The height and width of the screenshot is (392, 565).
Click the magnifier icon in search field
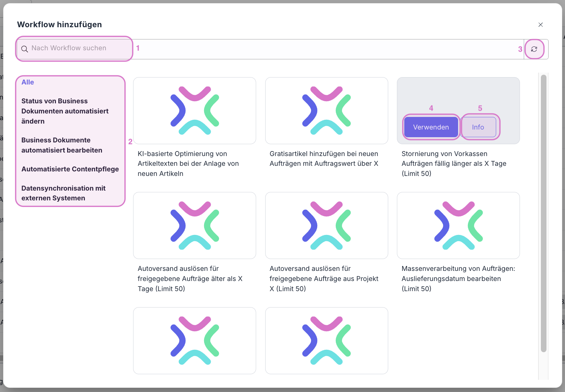click(x=24, y=49)
